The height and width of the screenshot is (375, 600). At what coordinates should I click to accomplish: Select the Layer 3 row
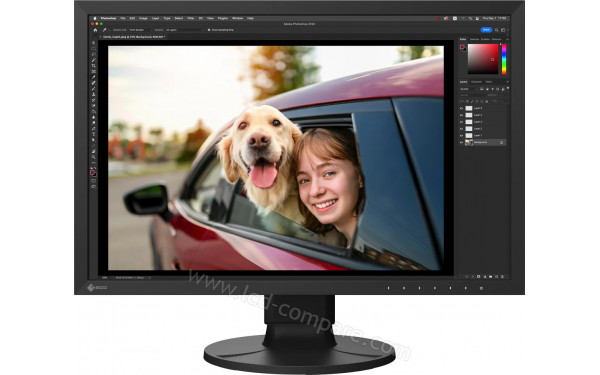coord(483,122)
